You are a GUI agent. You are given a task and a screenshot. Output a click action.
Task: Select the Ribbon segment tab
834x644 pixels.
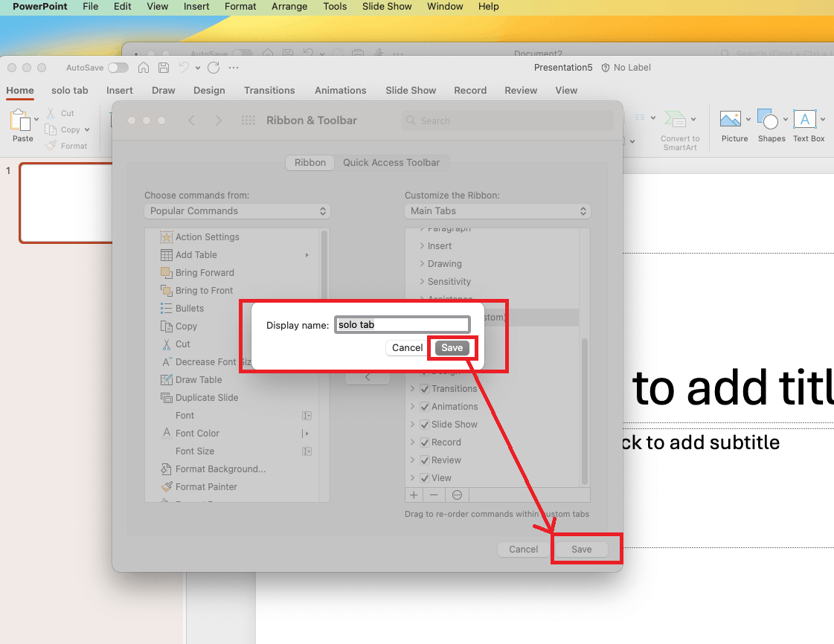point(310,163)
